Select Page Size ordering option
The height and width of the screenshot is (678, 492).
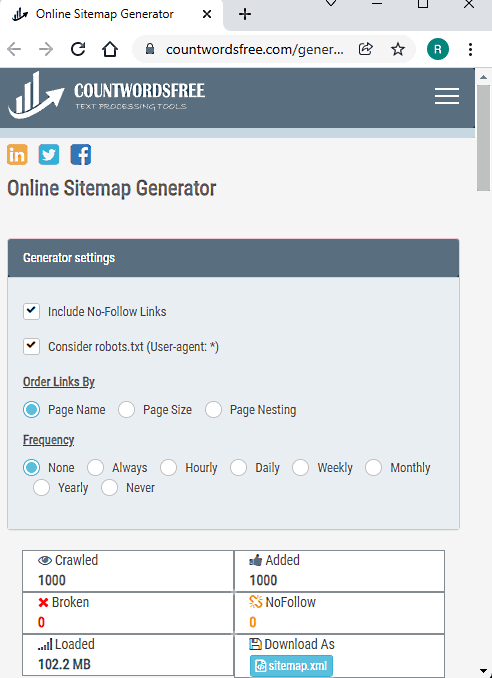(x=127, y=409)
